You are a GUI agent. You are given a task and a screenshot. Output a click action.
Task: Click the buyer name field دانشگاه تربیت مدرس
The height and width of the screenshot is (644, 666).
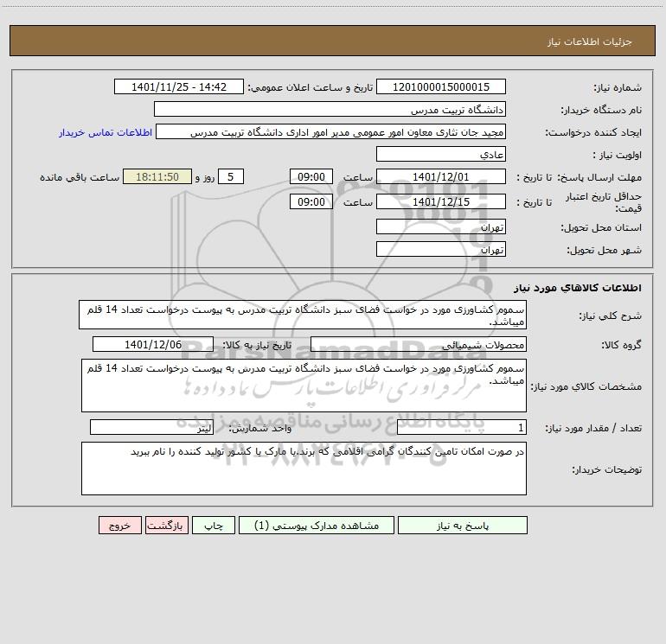330,109
